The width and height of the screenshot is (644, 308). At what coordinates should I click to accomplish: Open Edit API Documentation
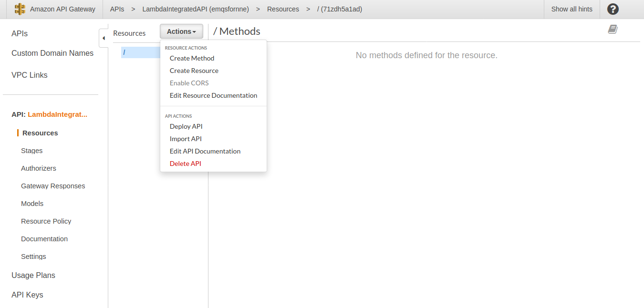(205, 151)
